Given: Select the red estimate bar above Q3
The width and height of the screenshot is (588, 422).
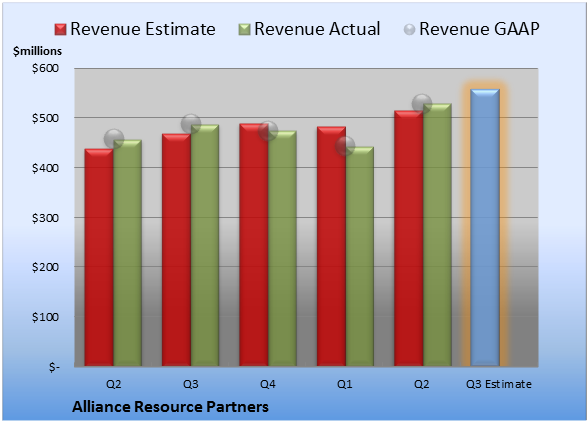Looking at the screenshot, I should pyautogui.click(x=176, y=250).
